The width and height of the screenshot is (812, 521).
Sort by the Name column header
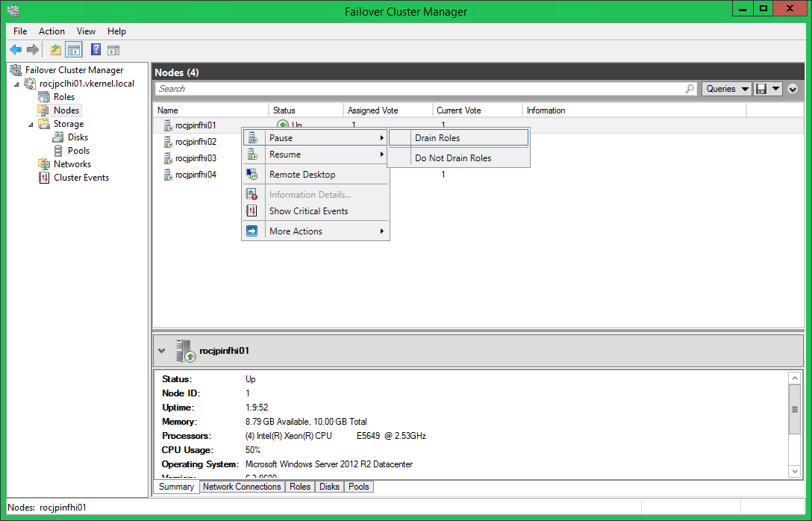coord(210,110)
